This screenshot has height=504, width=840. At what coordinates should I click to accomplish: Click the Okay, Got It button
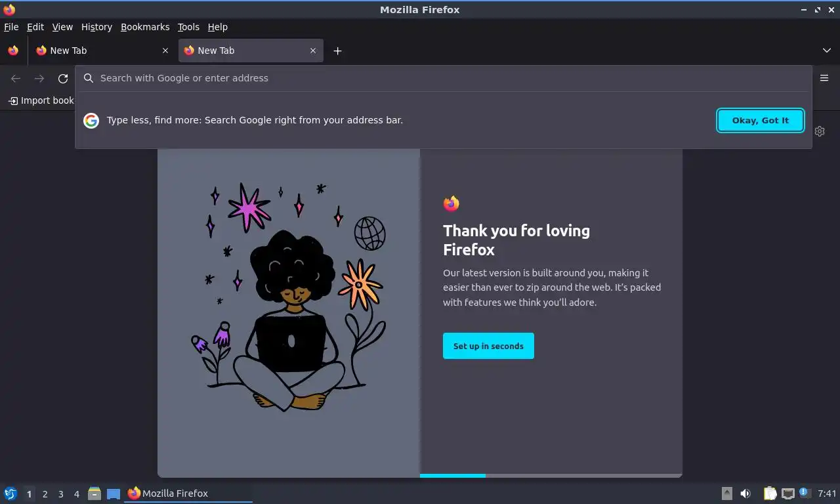pos(761,120)
